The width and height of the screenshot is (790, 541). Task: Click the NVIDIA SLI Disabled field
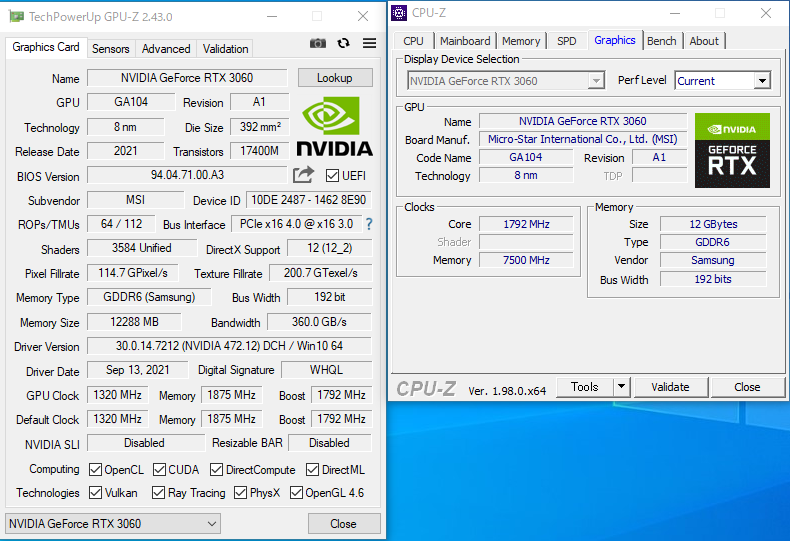(x=146, y=443)
